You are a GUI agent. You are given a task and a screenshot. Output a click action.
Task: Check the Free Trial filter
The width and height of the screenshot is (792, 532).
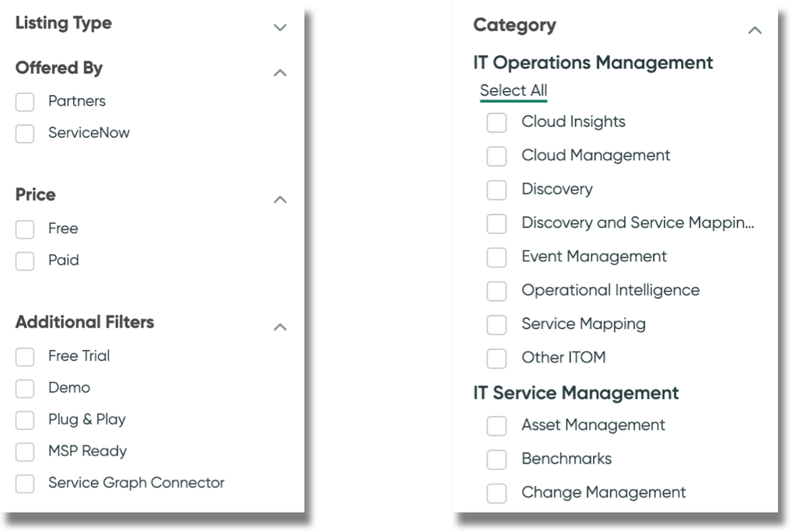click(x=24, y=355)
